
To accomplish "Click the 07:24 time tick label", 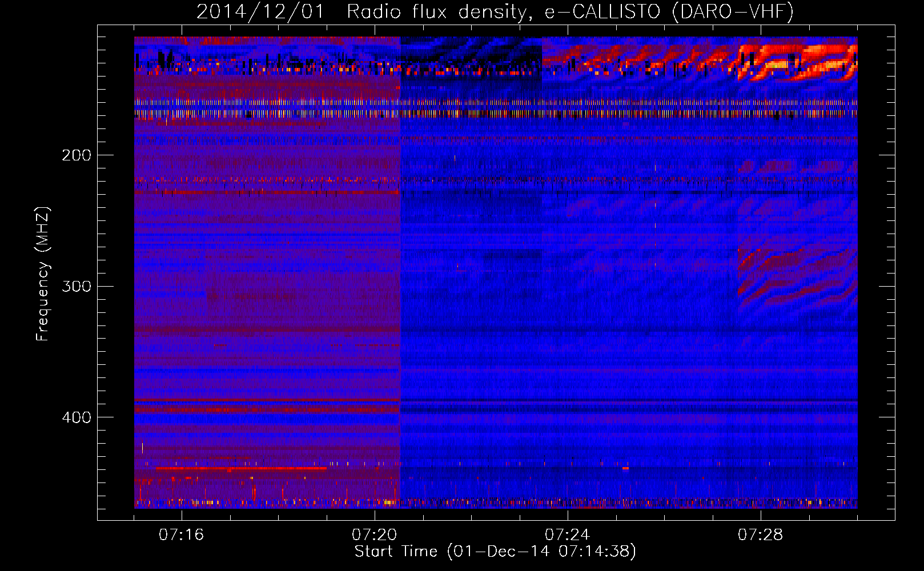I will point(567,535).
